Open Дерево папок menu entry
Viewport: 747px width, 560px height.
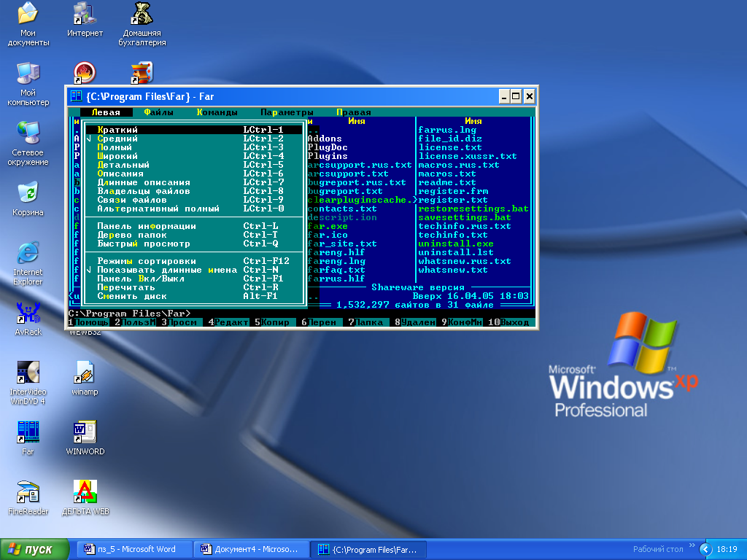tap(194, 235)
